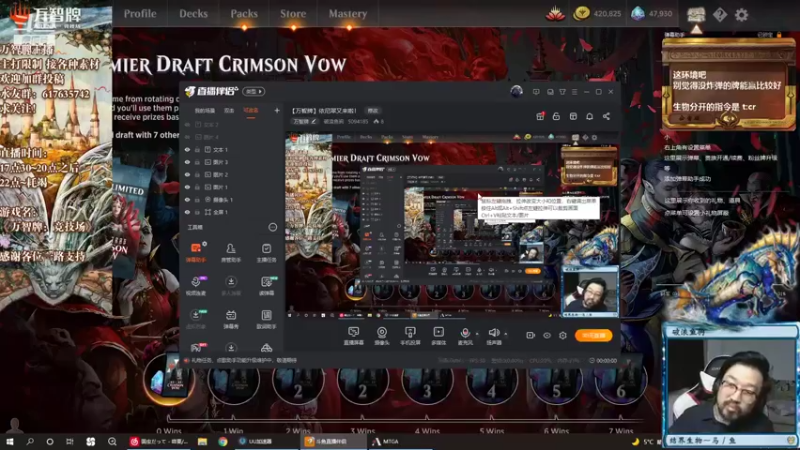
Task: Collapse the 工具箱 toolbox section
Action: point(272,227)
